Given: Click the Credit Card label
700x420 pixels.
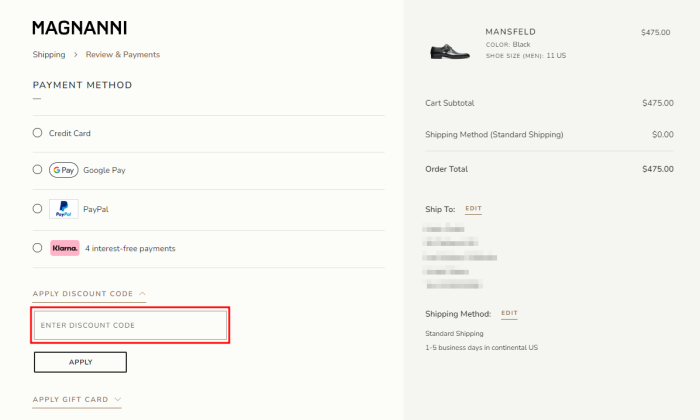Looking at the screenshot, I should (x=70, y=133).
